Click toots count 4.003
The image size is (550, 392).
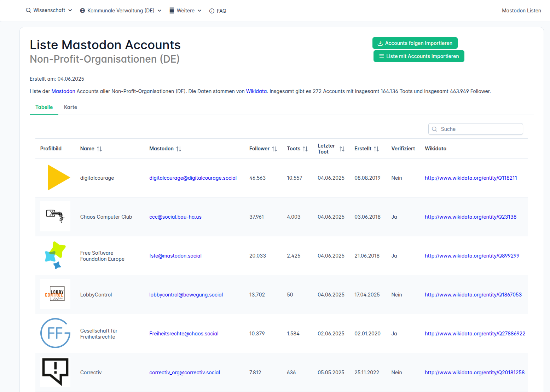pyautogui.click(x=294, y=217)
